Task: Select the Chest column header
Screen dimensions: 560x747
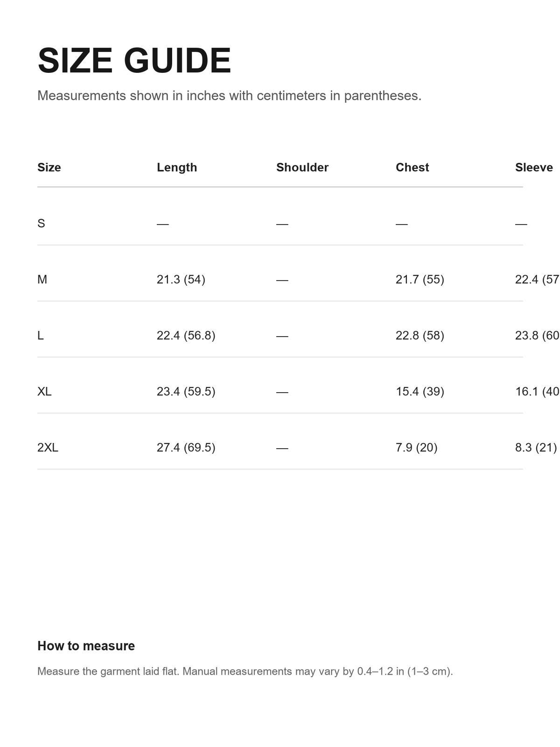Action: [412, 167]
